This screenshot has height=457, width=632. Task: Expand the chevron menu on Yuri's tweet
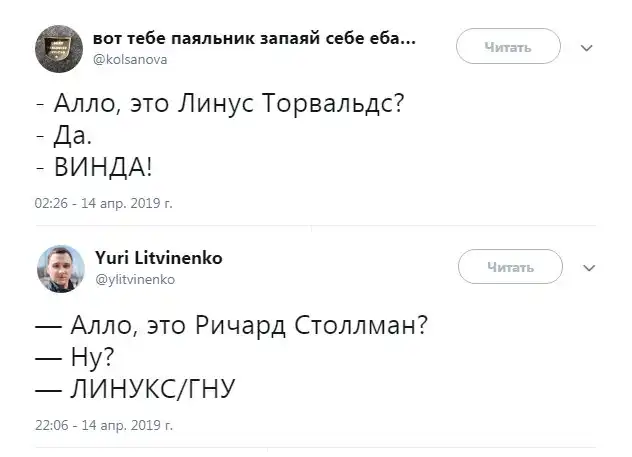tap(588, 267)
